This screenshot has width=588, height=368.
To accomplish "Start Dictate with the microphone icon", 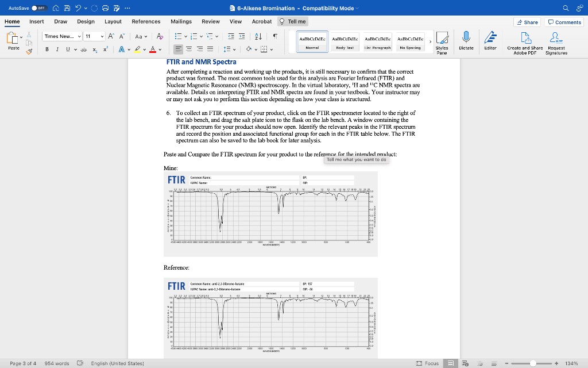I will 466,41.
